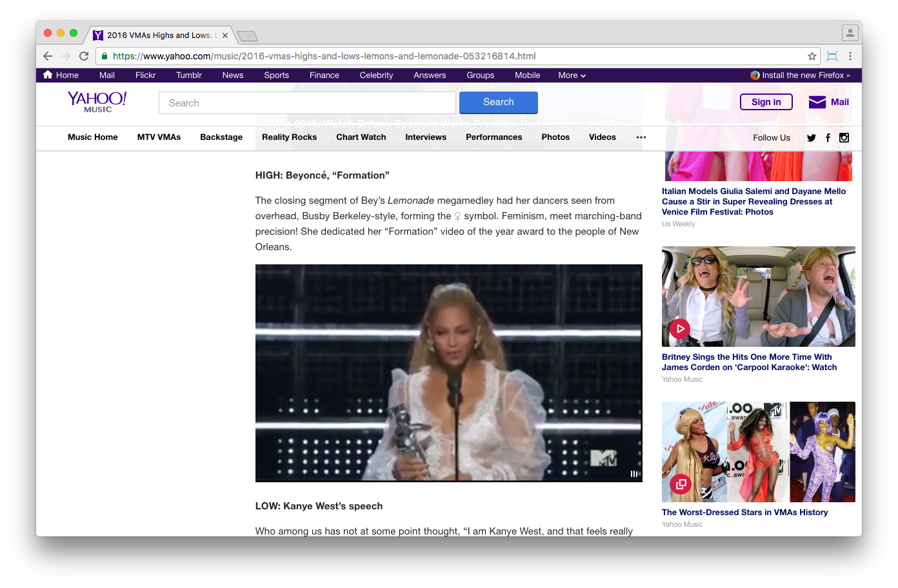Click the 'HIGH: Beyoncé, “Formation”' heading
Screen dimensions: 898x588
(x=322, y=175)
